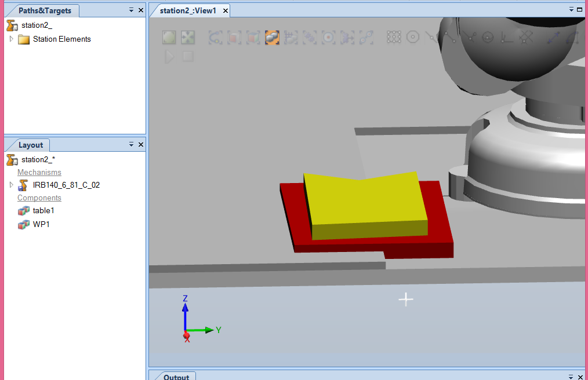Activate the Curve selection tool
This screenshot has width=588, height=380.
215,37
